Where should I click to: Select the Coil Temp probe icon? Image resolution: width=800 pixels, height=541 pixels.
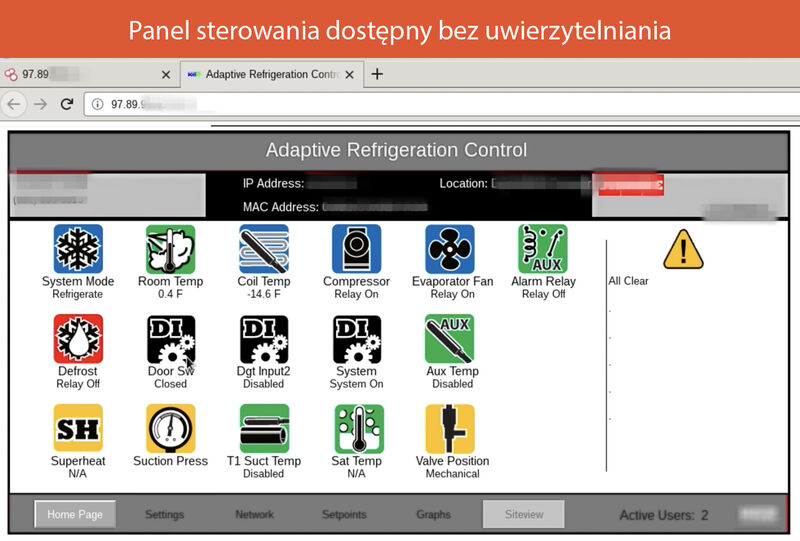tap(264, 249)
